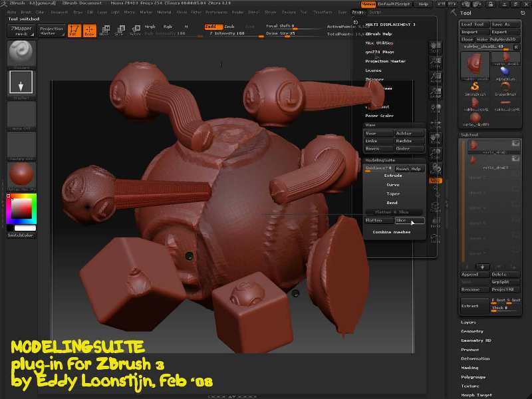Click the Boven view button
This screenshot has height=399, width=532.
378,148
